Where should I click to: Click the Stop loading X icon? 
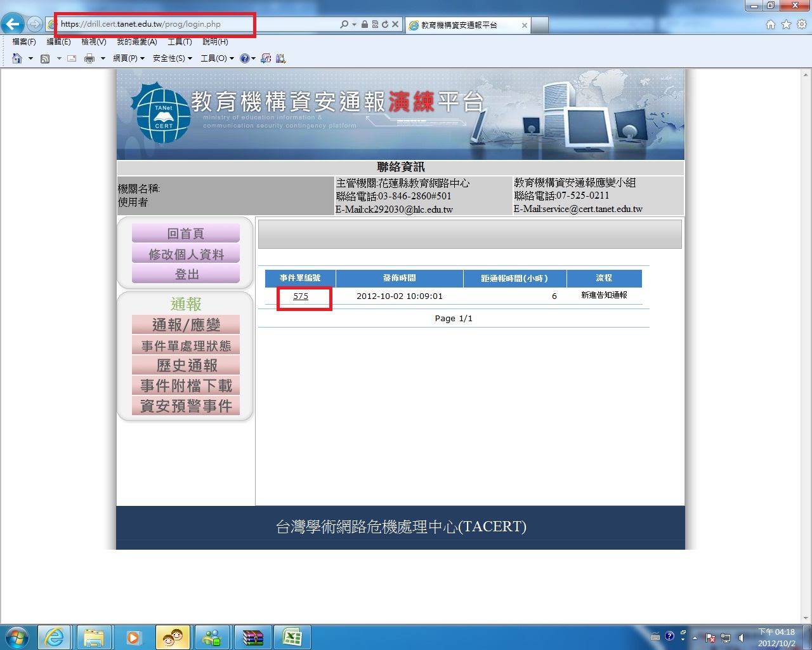[x=395, y=24]
